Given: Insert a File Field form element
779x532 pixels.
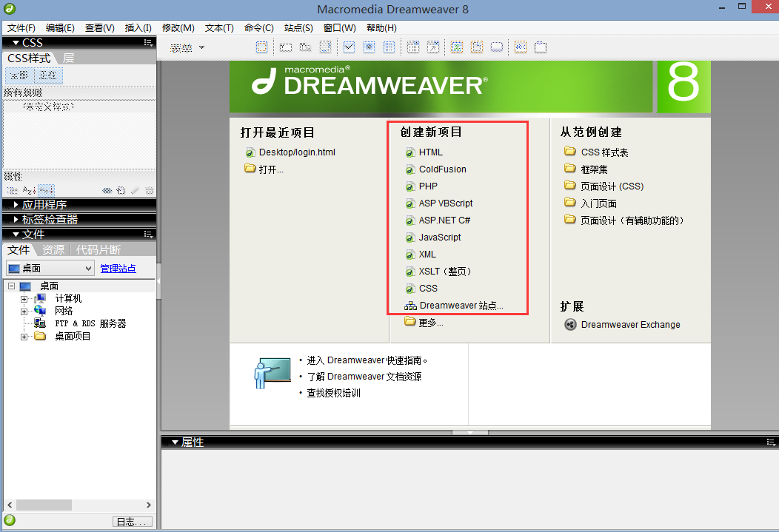Looking at the screenshot, I should pyautogui.click(x=477, y=47).
